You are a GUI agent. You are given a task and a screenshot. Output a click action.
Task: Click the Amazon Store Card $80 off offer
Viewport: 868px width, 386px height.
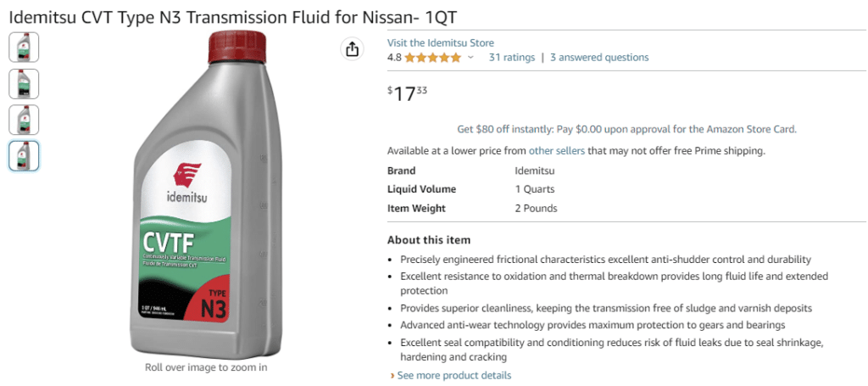(626, 129)
